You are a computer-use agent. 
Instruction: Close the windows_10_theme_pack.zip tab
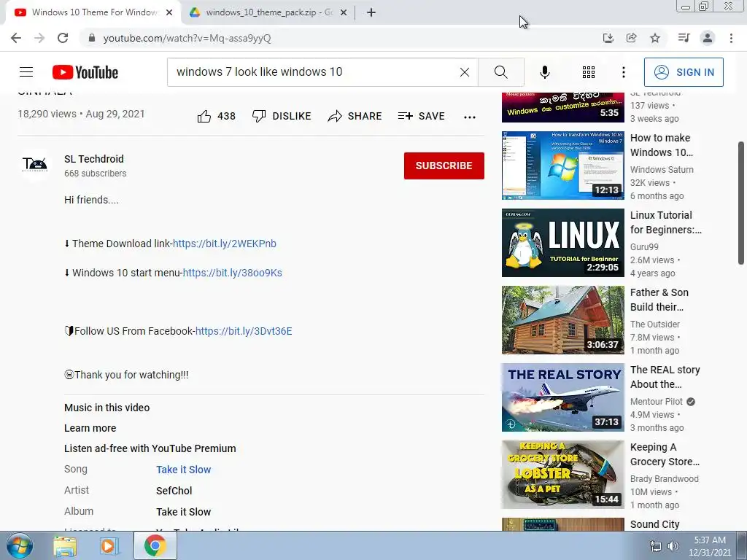coord(344,12)
